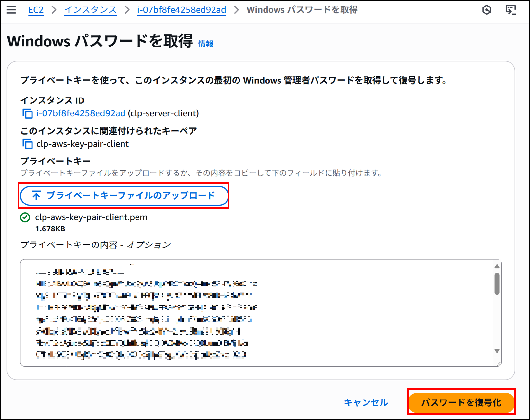Open i-07bf8fe4258ed92ad in the breadcrumb
The height and width of the screenshot is (420, 530).
coord(181,10)
